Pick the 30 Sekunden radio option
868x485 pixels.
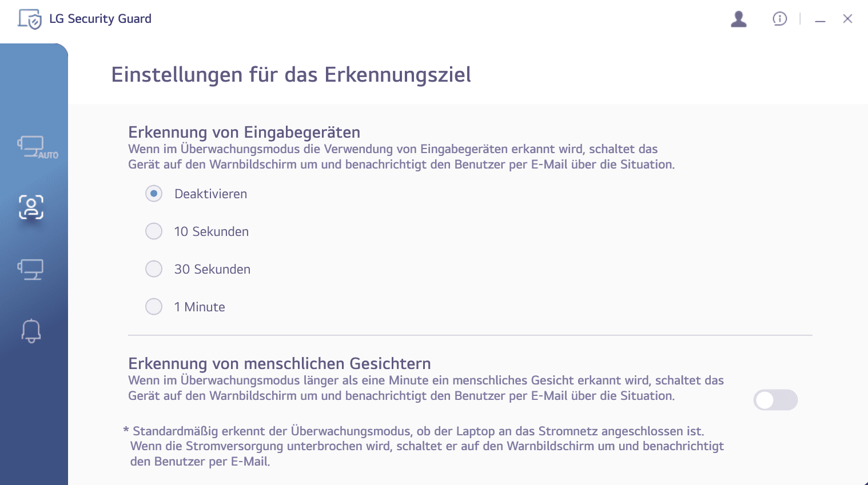154,269
